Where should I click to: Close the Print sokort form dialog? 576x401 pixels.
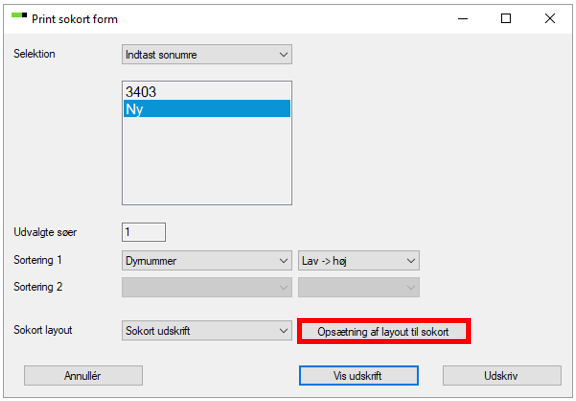(x=550, y=18)
